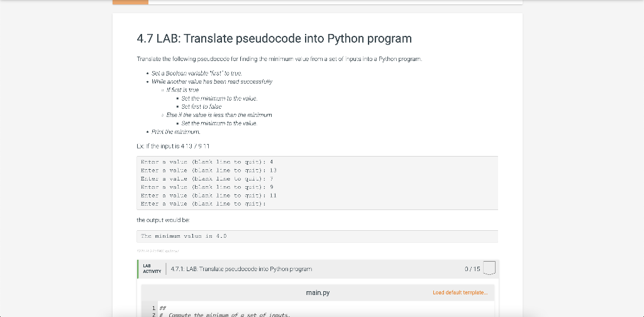Click the lab score badge icon
This screenshot has width=644, height=317.
(x=489, y=268)
